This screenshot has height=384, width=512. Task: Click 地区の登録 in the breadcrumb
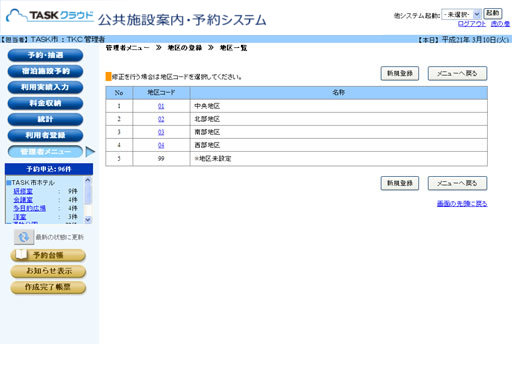pos(185,48)
